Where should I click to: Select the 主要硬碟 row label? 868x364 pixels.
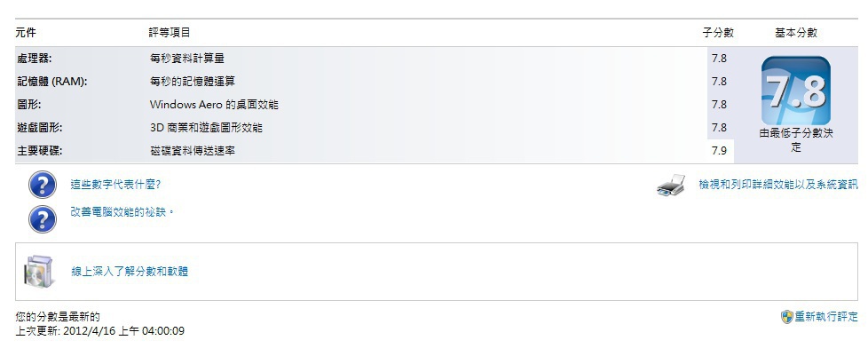click(39, 150)
